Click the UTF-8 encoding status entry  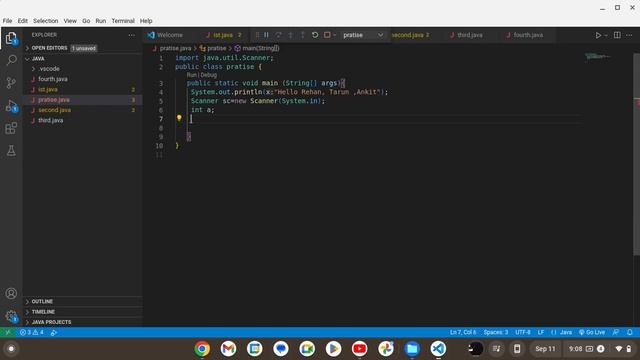(522, 332)
